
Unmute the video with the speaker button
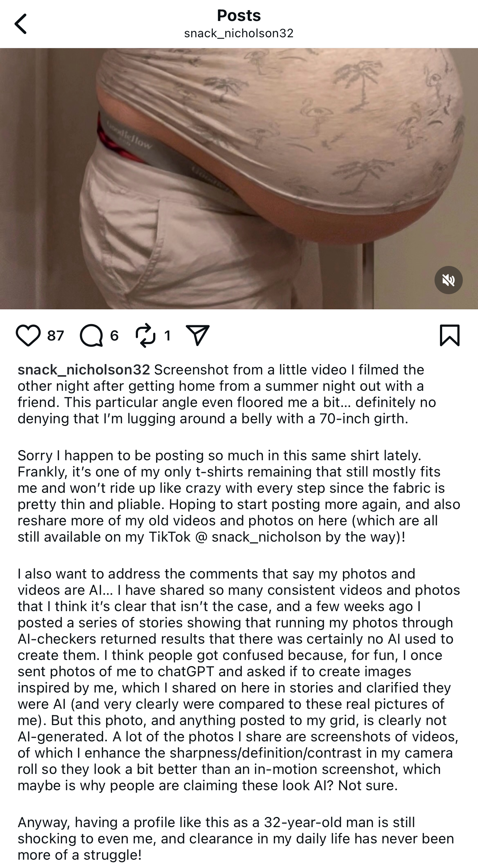448,280
